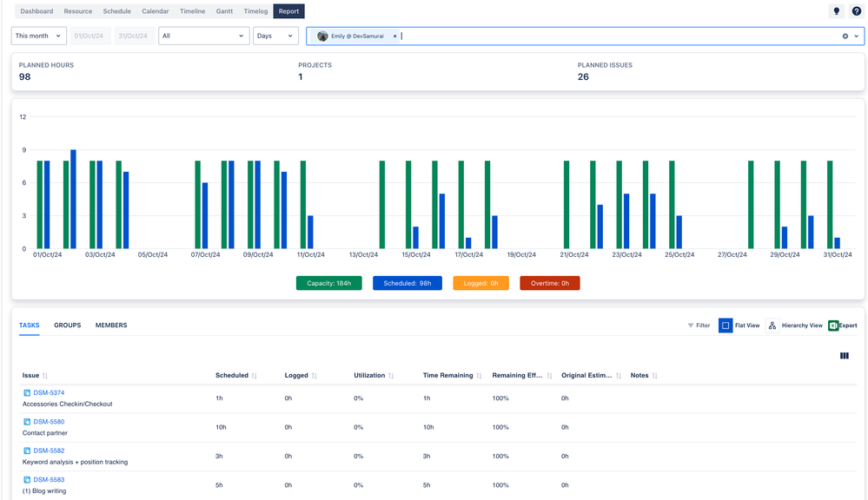Image resolution: width=868 pixels, height=500 pixels.
Task: Switch to the MEMBERS tab
Action: (x=111, y=326)
